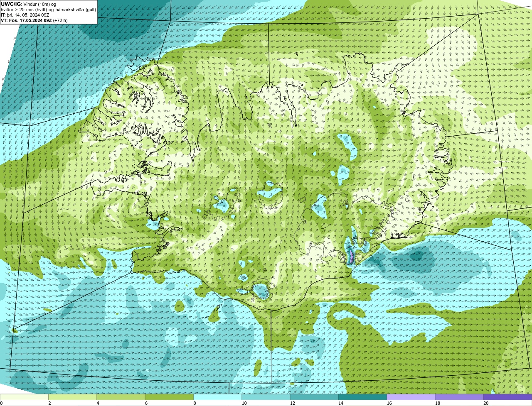The width and height of the screenshot is (532, 406).
Task: Click the '10' label on the color scale
Action: (x=244, y=403)
